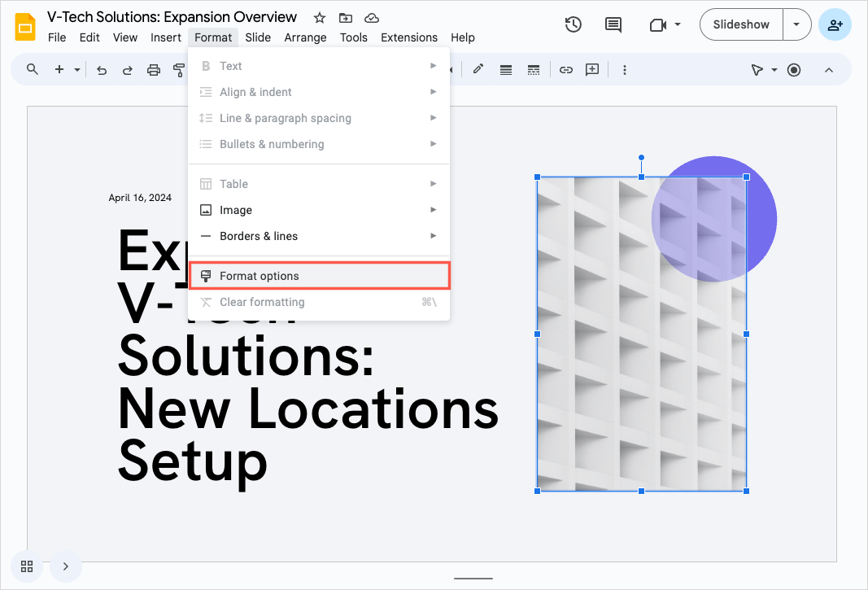The height and width of the screenshot is (590, 868).
Task: Click the record slideshow circle icon
Action: point(794,70)
